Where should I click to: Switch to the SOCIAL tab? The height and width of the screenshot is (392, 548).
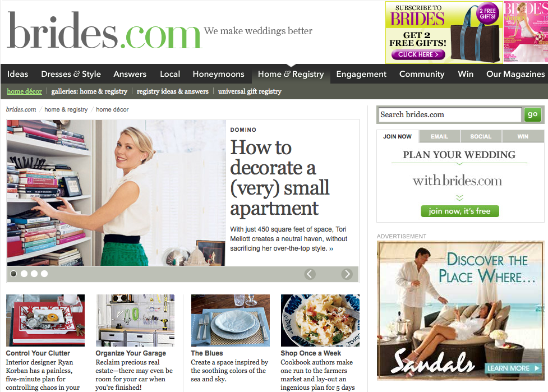point(481,136)
